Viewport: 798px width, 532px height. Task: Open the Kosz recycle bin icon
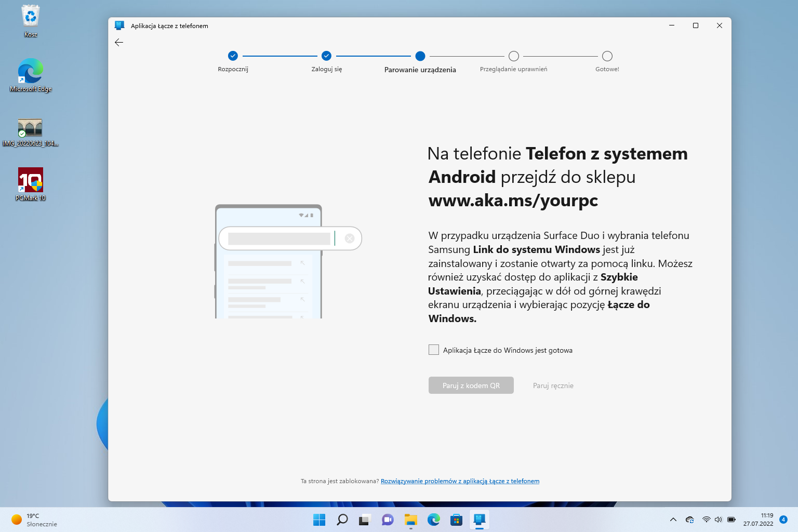pyautogui.click(x=31, y=17)
